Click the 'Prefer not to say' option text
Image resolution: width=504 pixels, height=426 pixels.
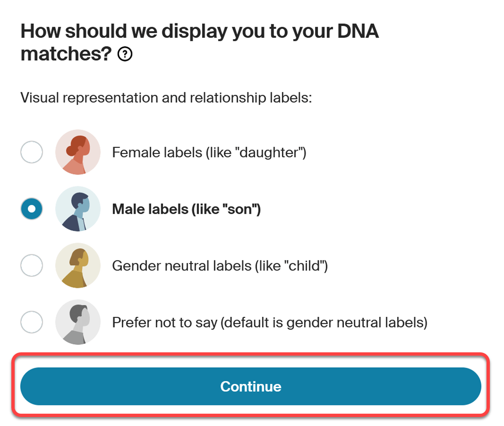point(165,322)
